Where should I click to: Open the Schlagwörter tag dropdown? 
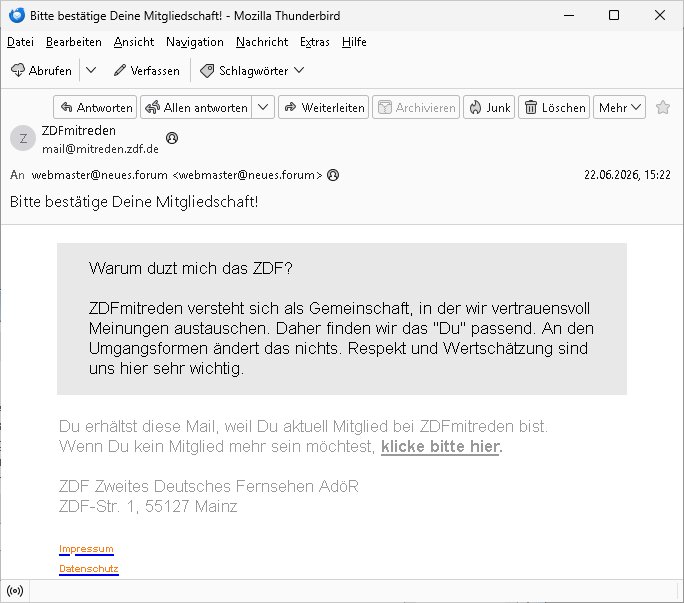252,71
